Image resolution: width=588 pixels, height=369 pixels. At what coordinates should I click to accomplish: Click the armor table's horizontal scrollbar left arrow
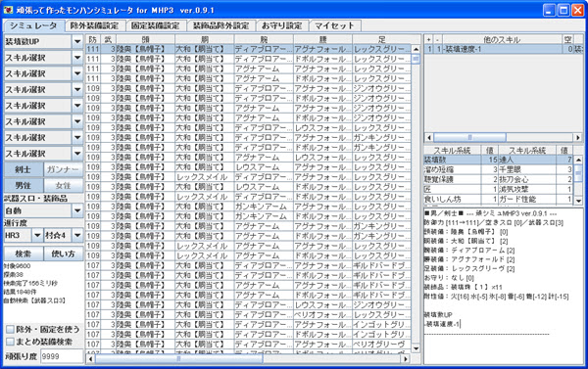click(x=90, y=358)
